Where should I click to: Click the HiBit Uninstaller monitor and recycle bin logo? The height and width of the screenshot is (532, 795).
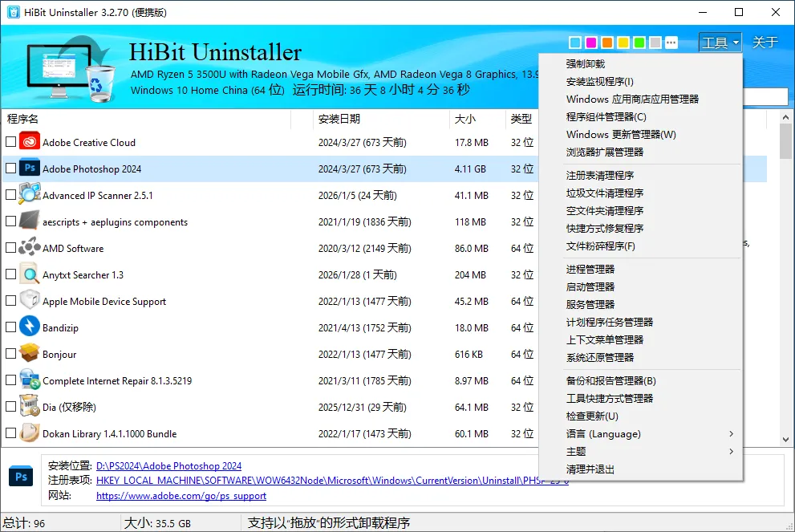pos(71,69)
